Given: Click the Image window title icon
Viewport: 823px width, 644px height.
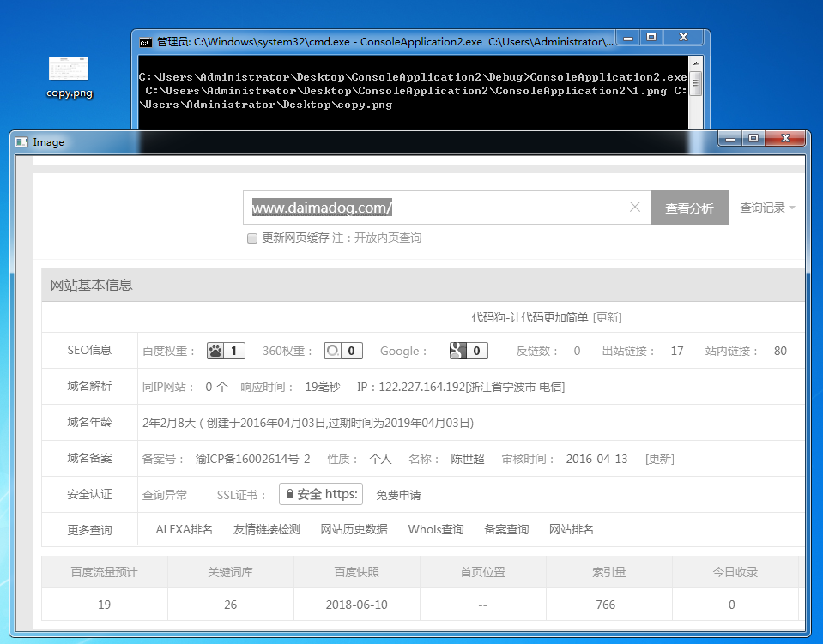Looking at the screenshot, I should [21, 142].
